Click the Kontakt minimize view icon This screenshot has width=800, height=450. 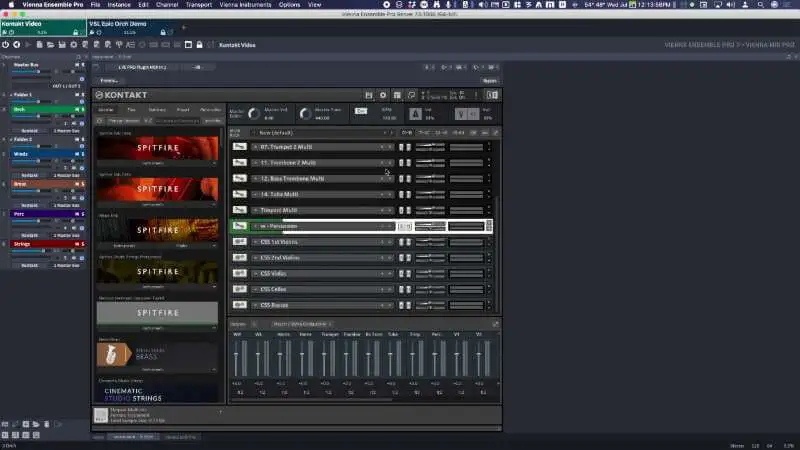(x=411, y=95)
